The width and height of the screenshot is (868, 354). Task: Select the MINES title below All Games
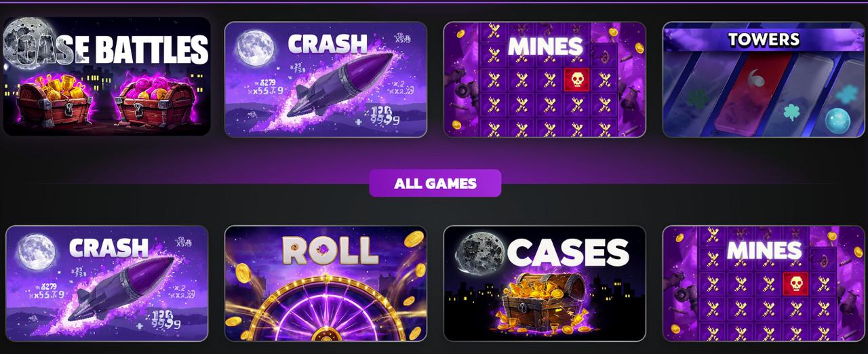click(764, 251)
